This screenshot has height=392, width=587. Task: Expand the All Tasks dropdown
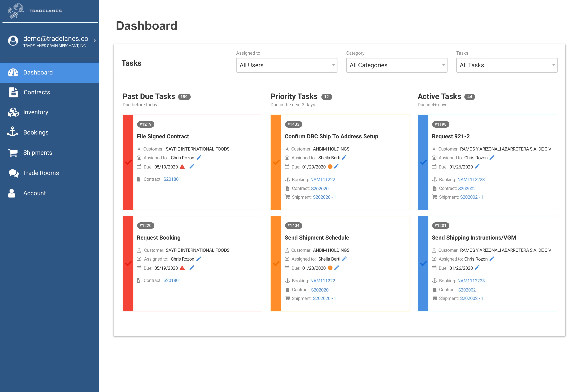click(x=507, y=65)
